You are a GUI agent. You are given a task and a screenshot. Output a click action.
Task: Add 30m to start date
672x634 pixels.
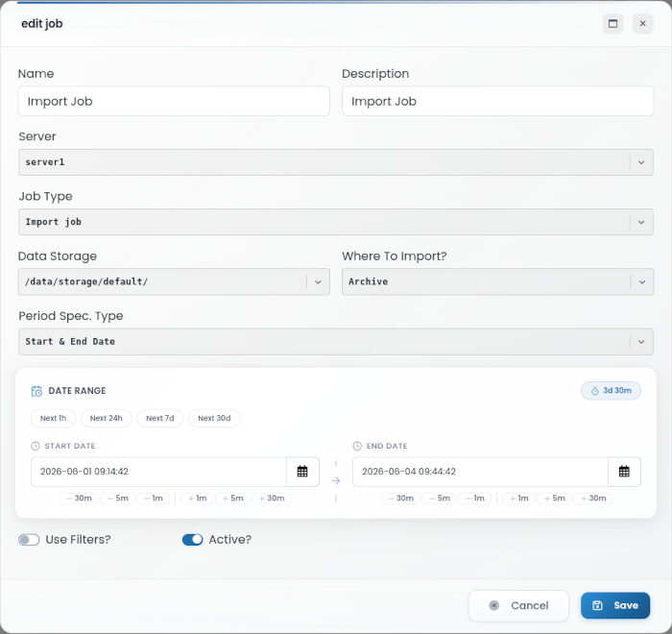point(272,499)
